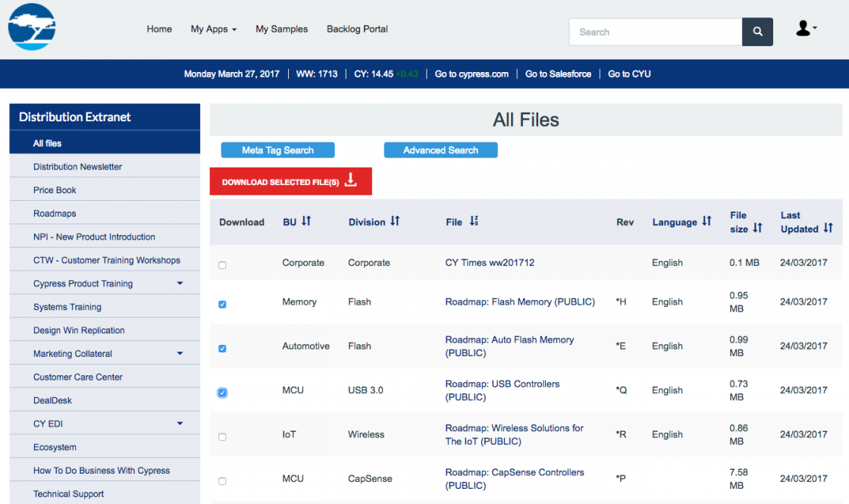This screenshot has width=849, height=504.
Task: Open Price Book section
Action: (105, 190)
